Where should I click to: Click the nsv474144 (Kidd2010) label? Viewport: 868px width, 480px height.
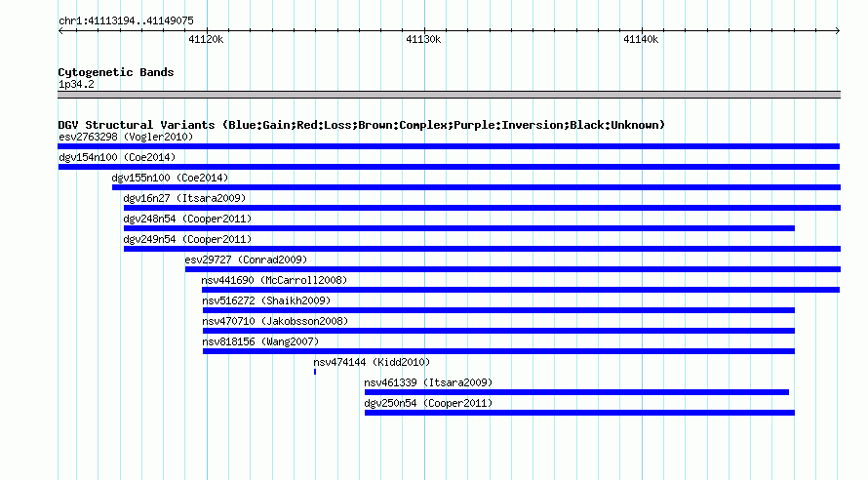372,362
